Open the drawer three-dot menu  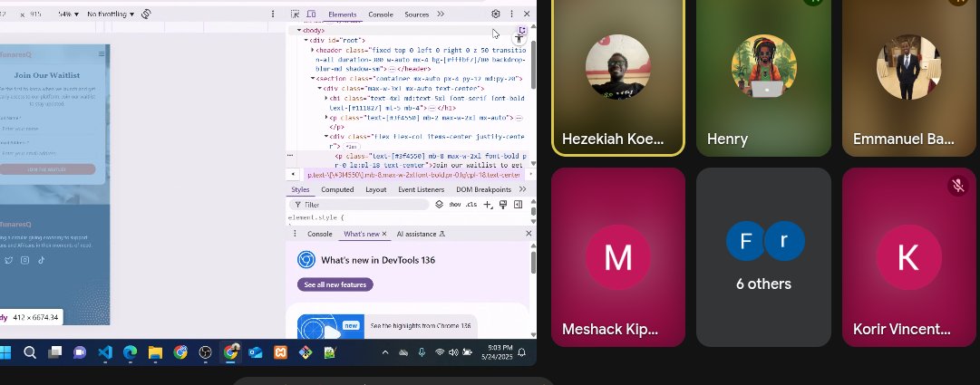[295, 234]
